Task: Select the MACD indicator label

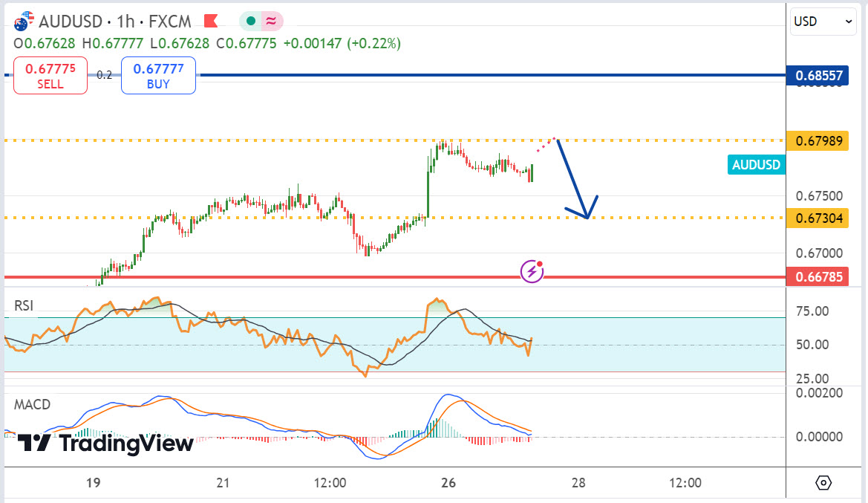Action: (x=32, y=405)
